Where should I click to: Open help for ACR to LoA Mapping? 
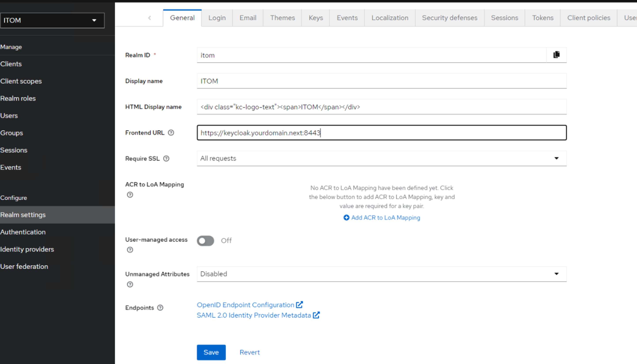click(130, 195)
